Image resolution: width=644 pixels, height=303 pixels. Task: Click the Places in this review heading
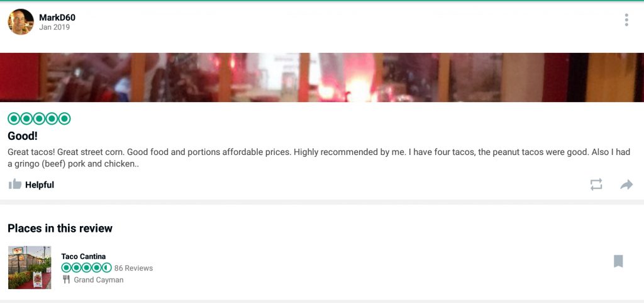[60, 228]
